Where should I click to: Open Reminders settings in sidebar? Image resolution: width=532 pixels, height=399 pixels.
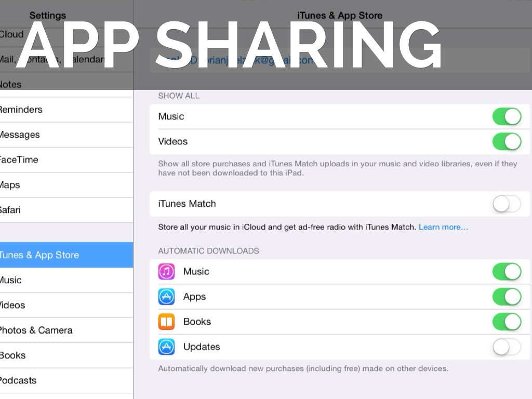[x=31, y=110]
